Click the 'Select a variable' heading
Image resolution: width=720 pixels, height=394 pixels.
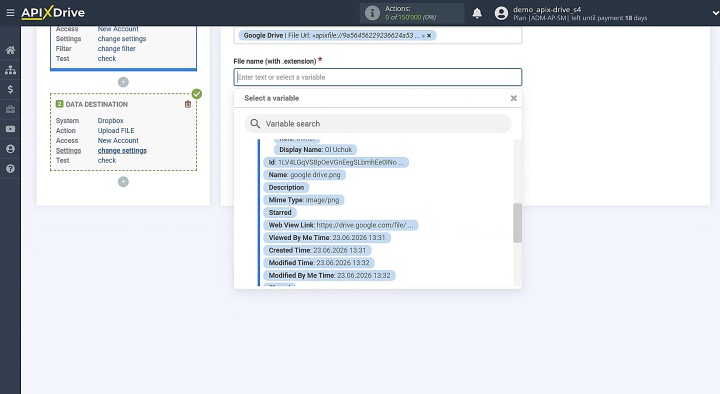tap(271, 98)
